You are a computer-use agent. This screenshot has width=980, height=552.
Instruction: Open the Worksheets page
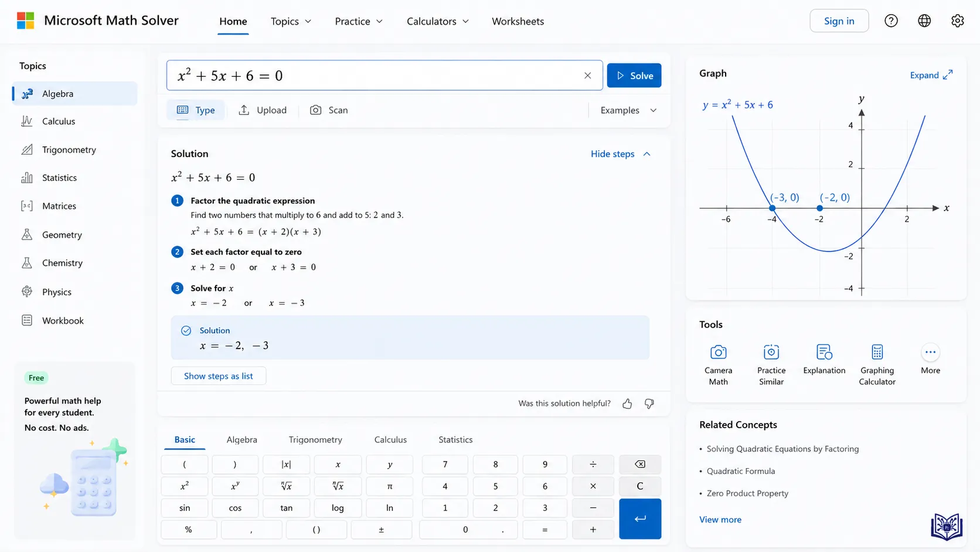(x=518, y=21)
